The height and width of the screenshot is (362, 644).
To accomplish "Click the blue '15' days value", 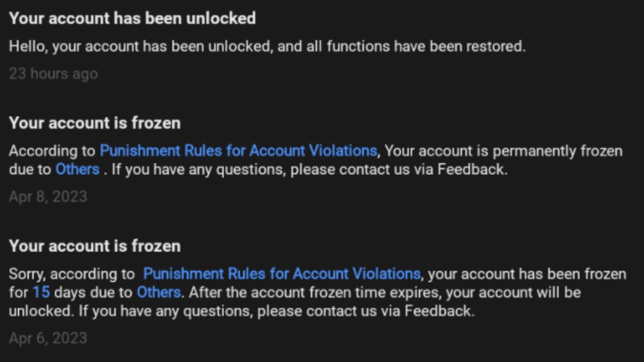I will [41, 292].
